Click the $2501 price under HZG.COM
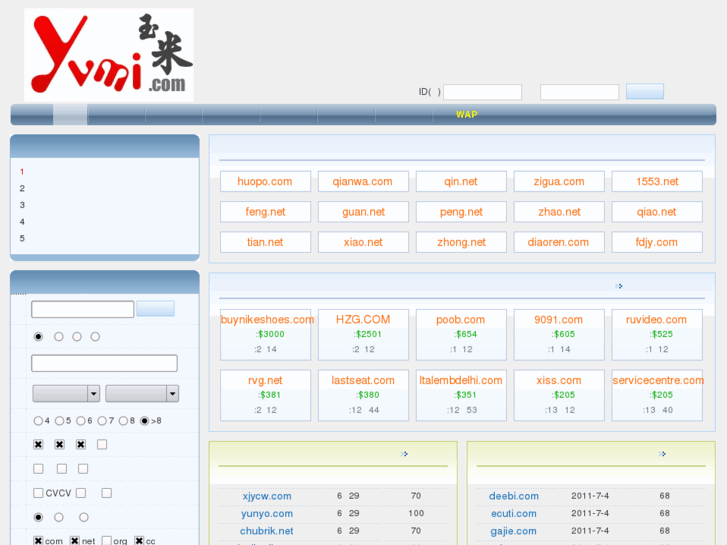 coord(369,334)
